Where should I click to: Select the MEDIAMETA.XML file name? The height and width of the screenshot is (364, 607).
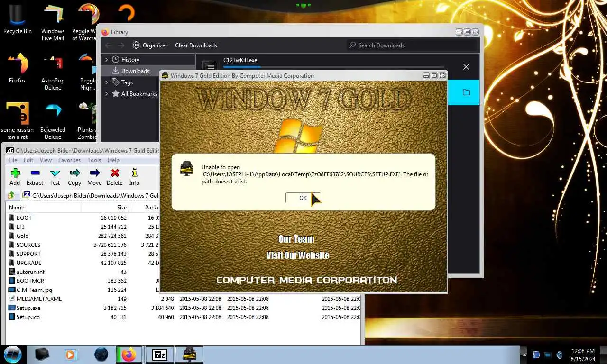tap(39, 299)
